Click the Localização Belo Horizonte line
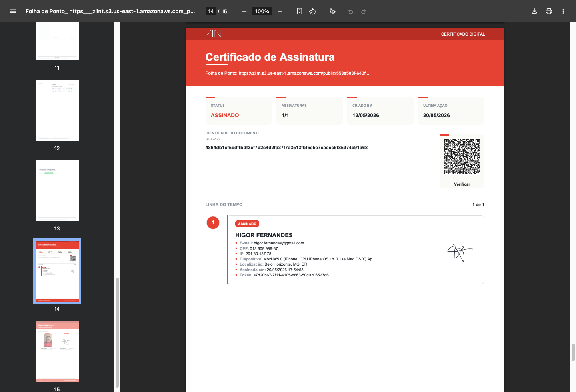The width and height of the screenshot is (576, 392). 273,264
